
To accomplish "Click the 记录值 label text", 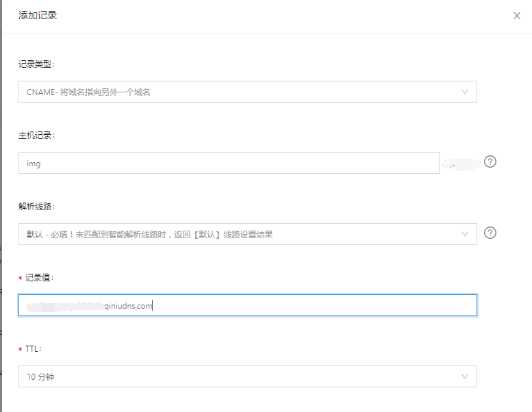I will tap(40, 277).
